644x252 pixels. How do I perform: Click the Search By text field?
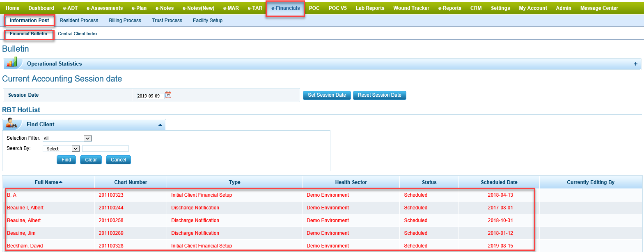[x=105, y=149]
